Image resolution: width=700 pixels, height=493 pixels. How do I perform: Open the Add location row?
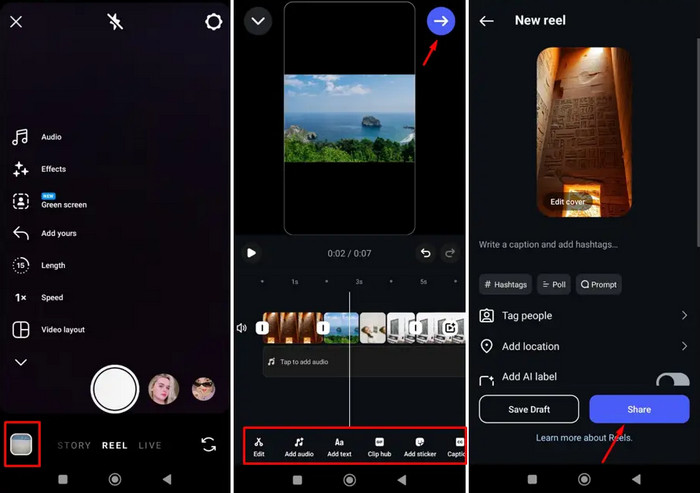click(583, 346)
